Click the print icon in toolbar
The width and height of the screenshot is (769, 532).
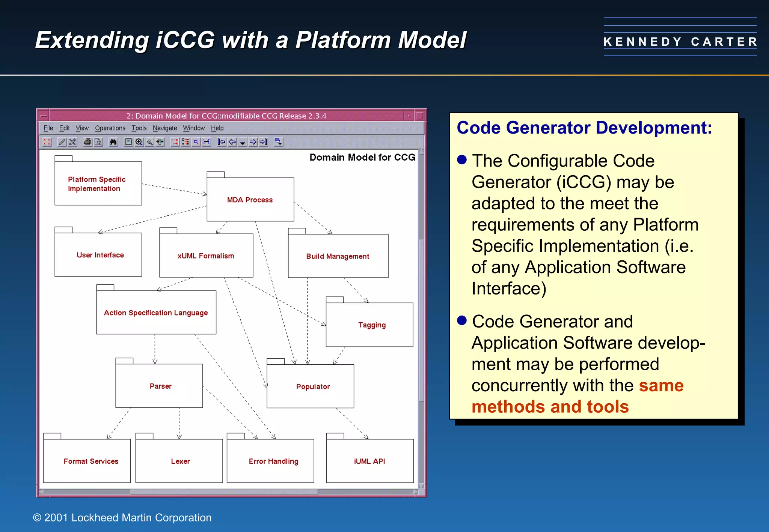[x=87, y=142]
